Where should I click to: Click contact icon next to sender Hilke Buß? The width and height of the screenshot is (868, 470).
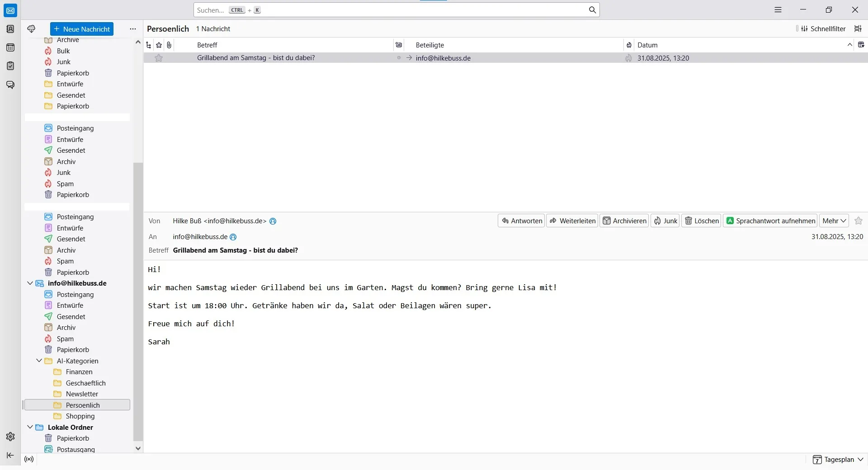273,221
